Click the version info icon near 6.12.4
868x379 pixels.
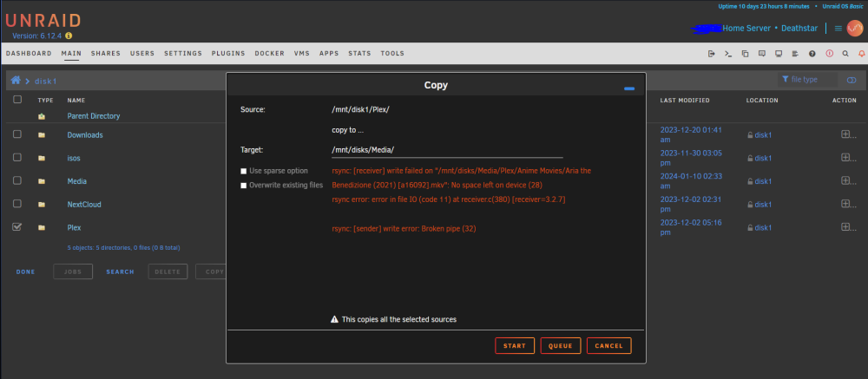pos(69,36)
